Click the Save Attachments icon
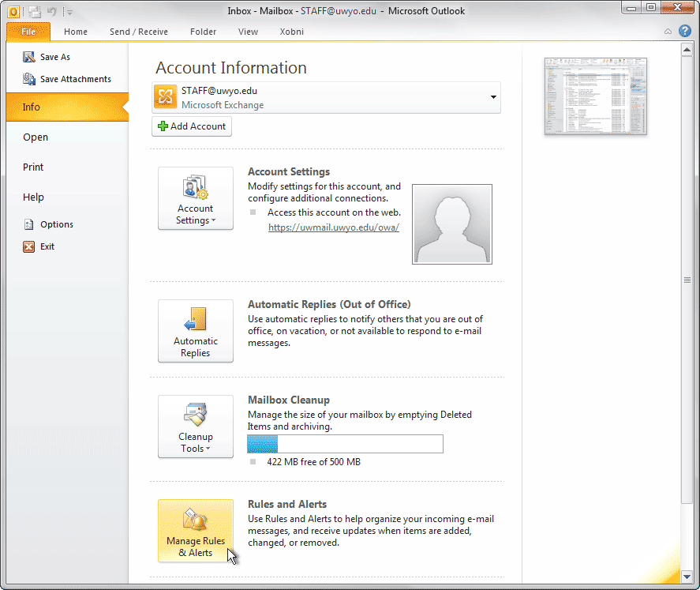The image size is (700, 590). tap(29, 79)
